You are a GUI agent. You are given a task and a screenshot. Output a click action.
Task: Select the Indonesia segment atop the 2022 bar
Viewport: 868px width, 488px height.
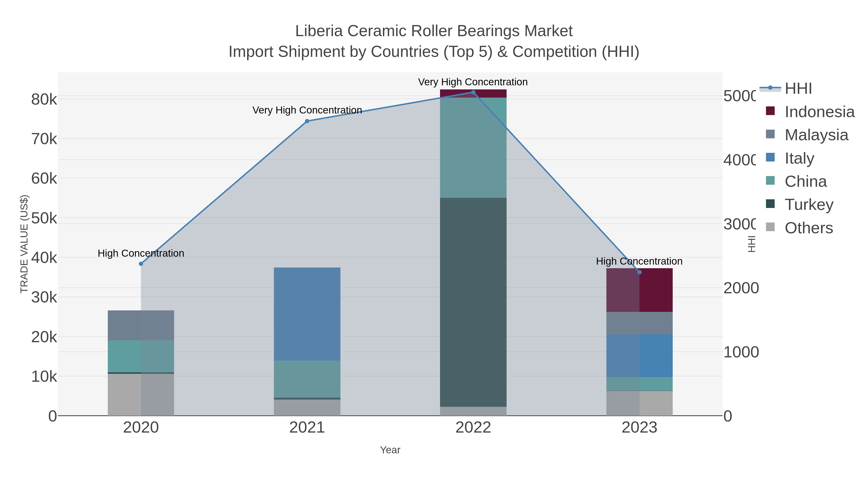473,94
